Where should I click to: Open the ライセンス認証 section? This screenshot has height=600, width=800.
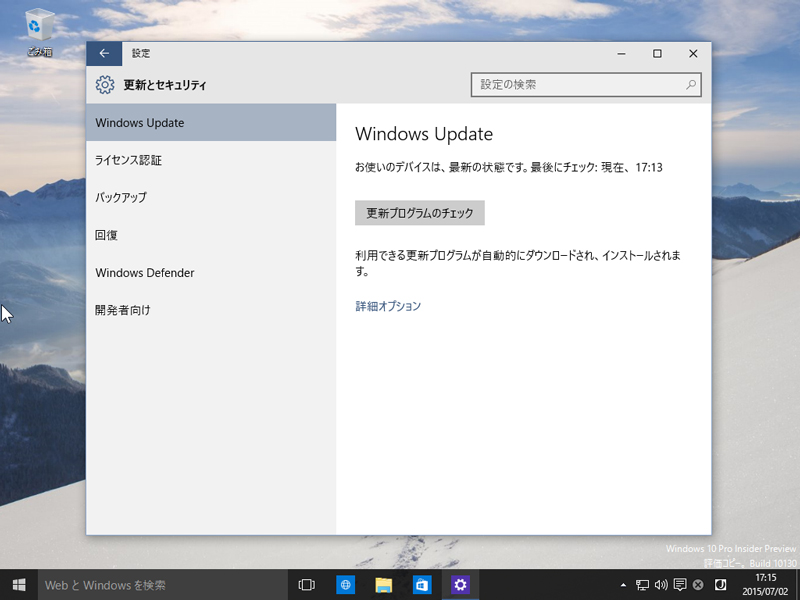(211, 160)
